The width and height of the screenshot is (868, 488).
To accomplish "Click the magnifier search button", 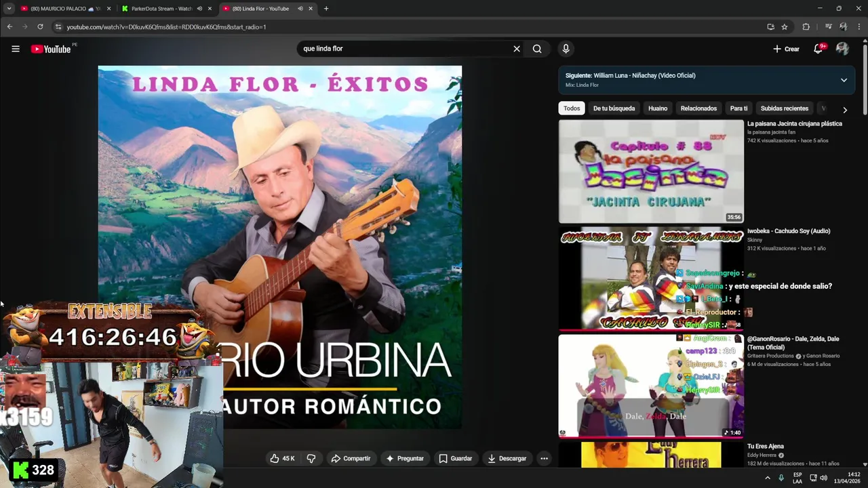I will coord(537,49).
